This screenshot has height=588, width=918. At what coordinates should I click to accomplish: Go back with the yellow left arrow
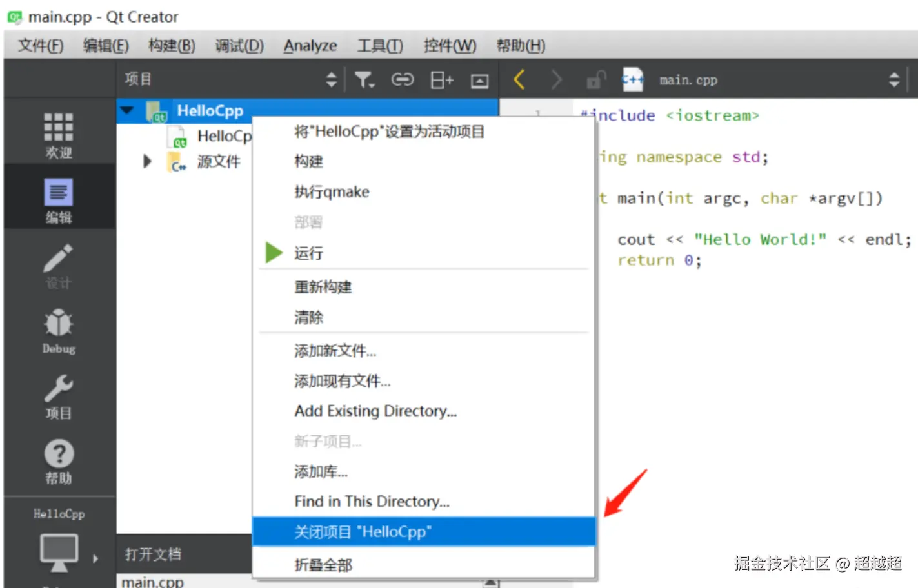point(519,80)
